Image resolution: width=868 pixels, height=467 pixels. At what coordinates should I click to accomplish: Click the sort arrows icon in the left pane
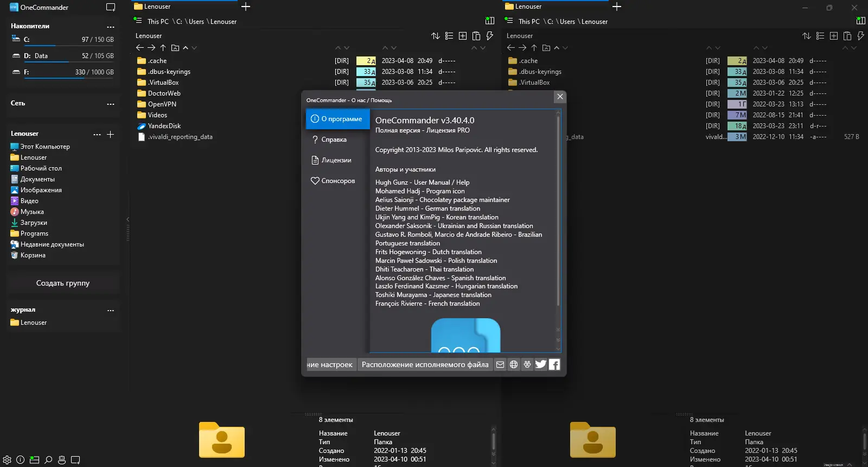pyautogui.click(x=436, y=36)
